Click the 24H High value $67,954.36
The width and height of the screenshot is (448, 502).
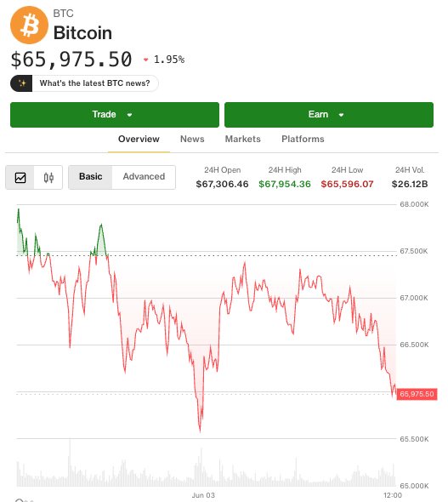[285, 184]
